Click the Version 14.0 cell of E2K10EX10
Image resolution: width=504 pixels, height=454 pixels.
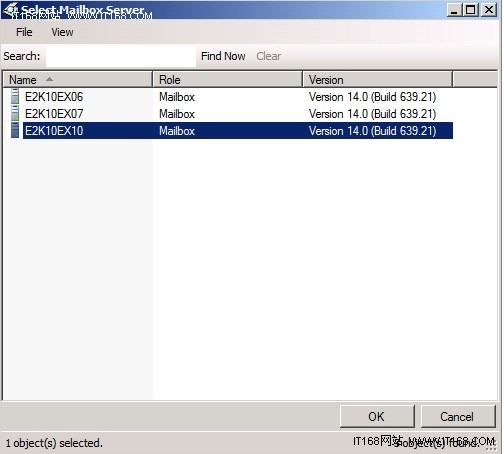pyautogui.click(x=373, y=131)
